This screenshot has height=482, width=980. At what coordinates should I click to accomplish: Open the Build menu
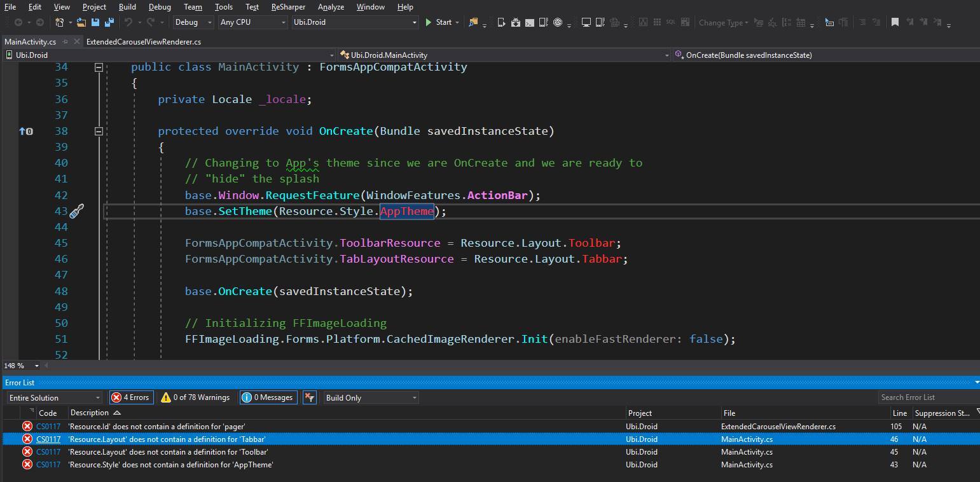[x=127, y=7]
